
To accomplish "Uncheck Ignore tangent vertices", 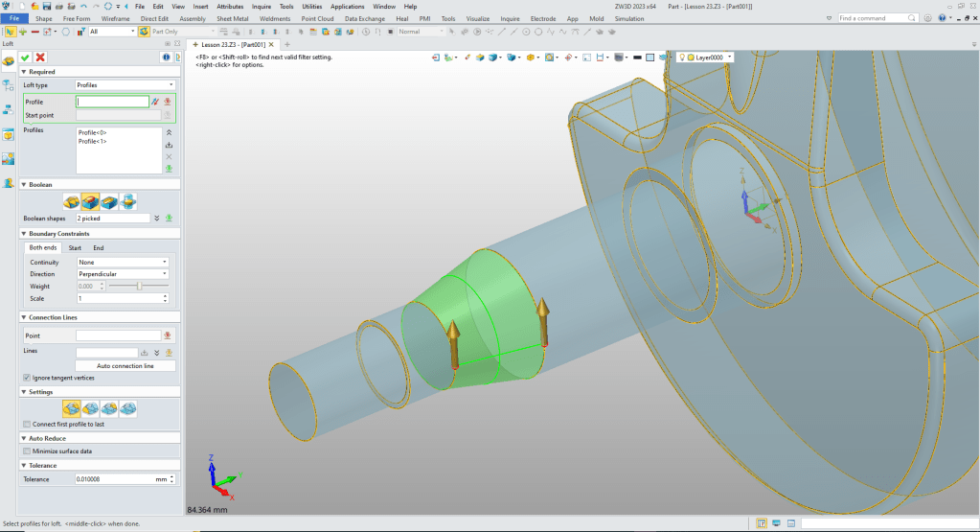I will 26,378.
